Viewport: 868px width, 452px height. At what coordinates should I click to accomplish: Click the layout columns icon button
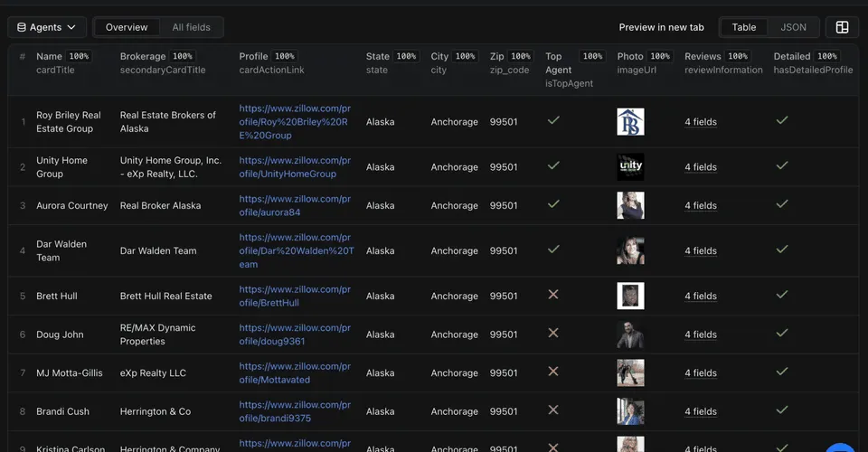tap(842, 27)
